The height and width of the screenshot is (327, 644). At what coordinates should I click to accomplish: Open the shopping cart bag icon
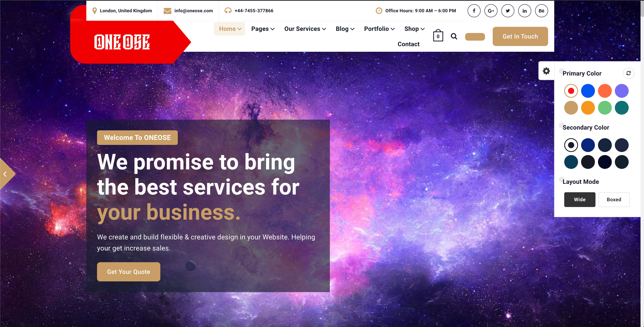click(x=438, y=36)
